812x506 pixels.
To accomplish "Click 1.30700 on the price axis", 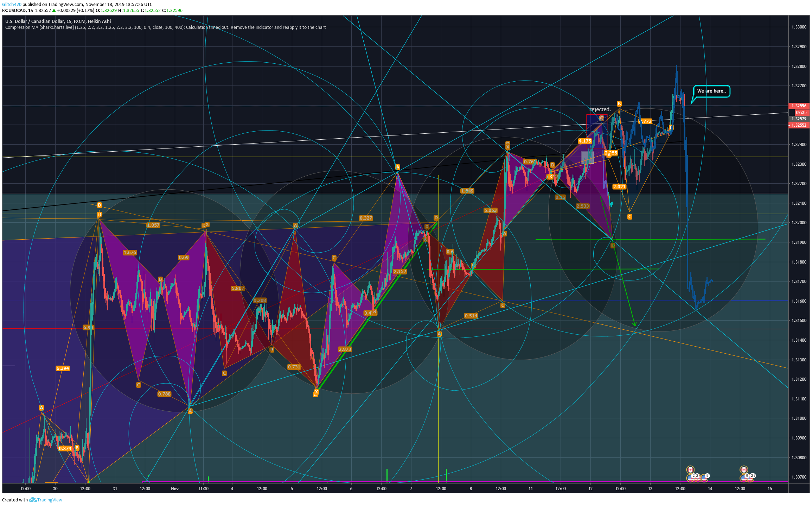I will pos(799,477).
